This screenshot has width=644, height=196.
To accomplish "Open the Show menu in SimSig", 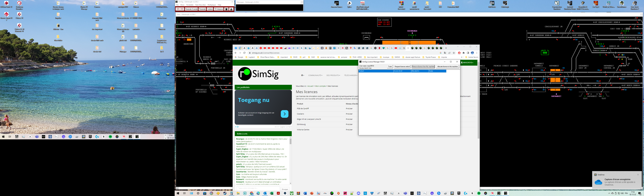I will tap(183, 5).
